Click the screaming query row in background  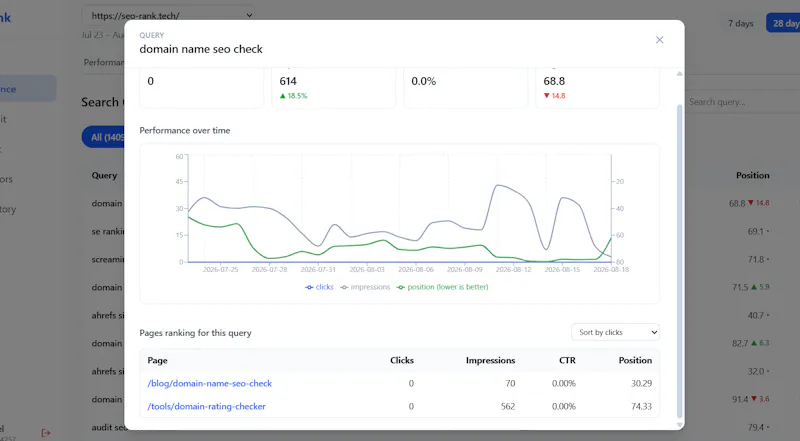[x=108, y=259]
